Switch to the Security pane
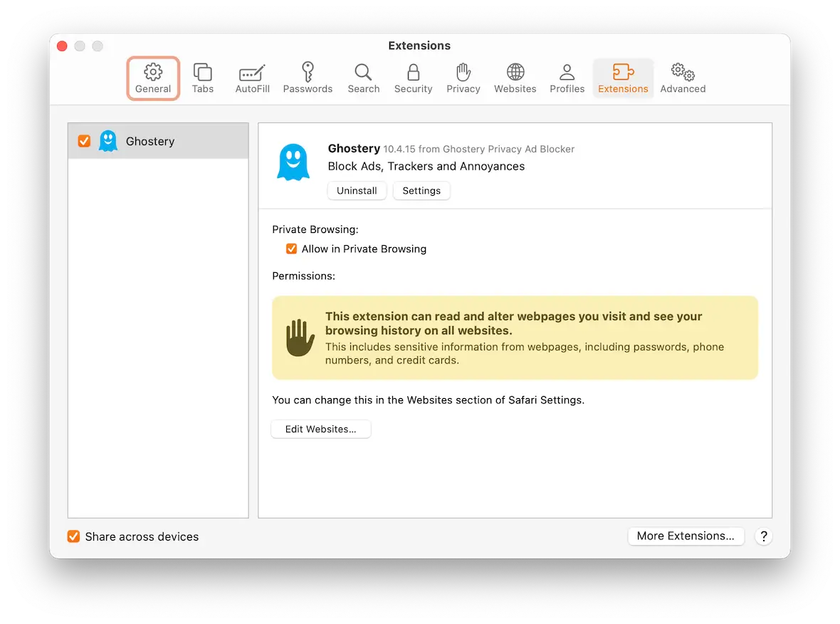Image resolution: width=840 pixels, height=624 pixels. tap(413, 78)
